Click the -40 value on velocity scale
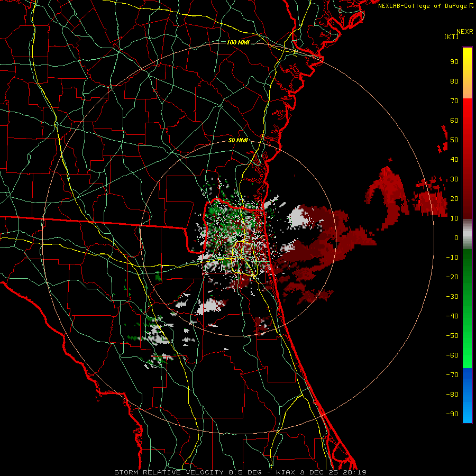The width and height of the screenshot is (476, 476). point(452,316)
